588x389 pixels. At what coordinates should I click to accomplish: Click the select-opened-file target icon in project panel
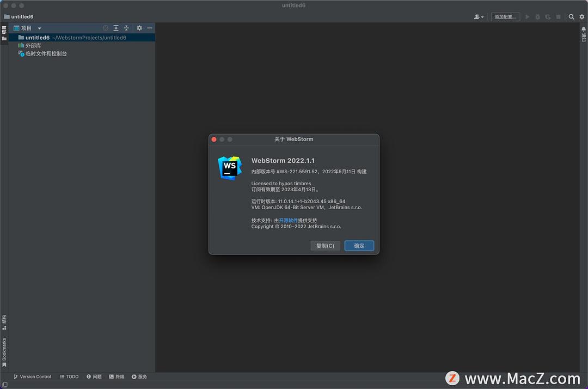(x=106, y=28)
